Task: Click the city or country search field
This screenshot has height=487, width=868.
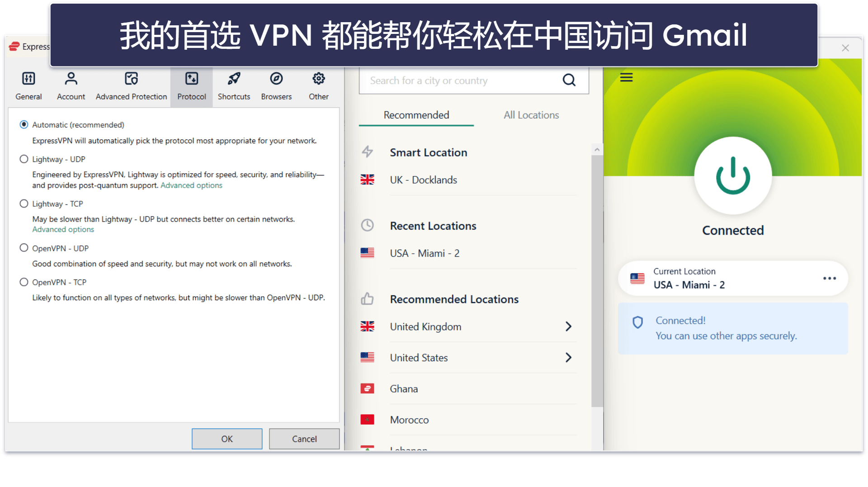Action: (x=474, y=80)
